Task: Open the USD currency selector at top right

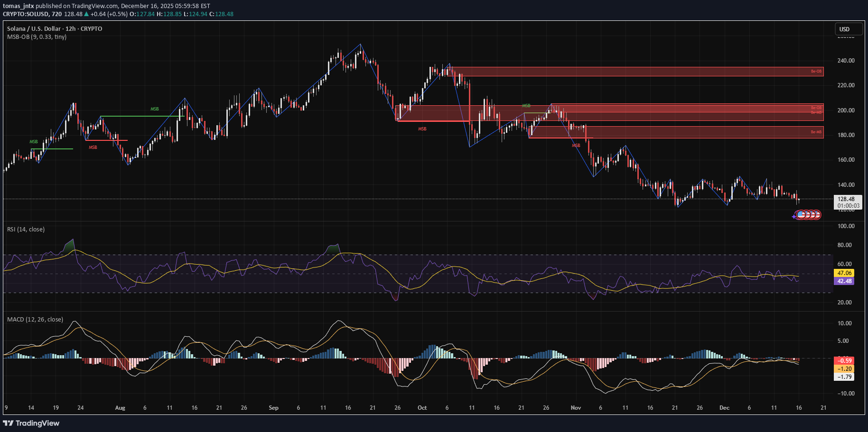Action: tap(849, 29)
